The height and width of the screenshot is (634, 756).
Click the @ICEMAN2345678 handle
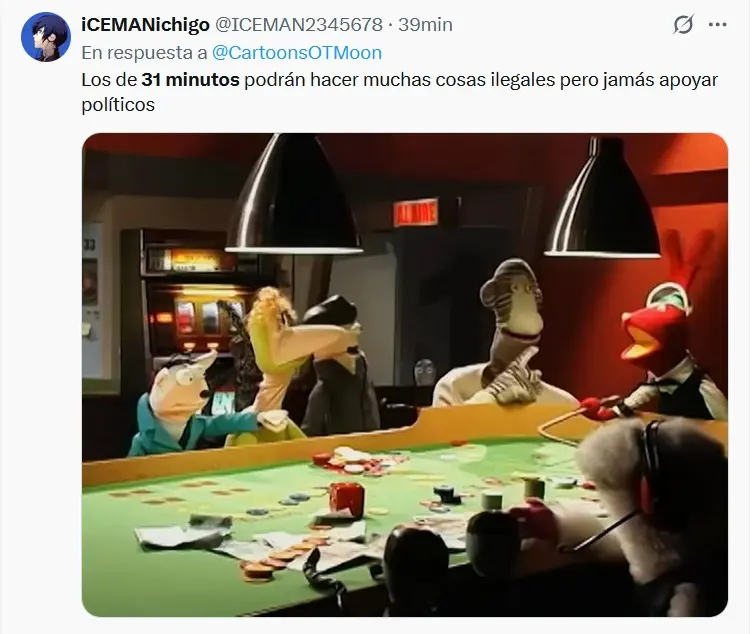[298, 24]
